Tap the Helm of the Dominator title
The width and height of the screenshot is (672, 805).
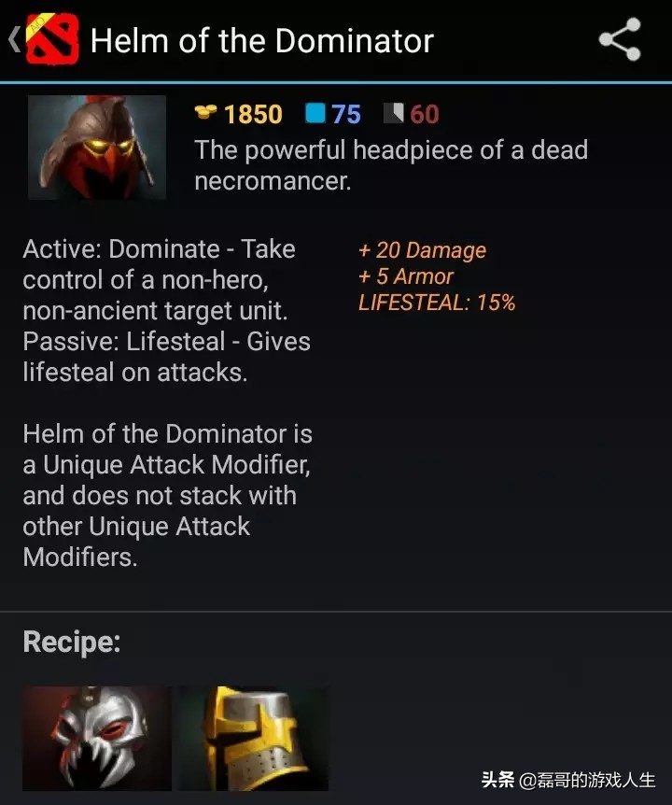pyautogui.click(x=262, y=40)
